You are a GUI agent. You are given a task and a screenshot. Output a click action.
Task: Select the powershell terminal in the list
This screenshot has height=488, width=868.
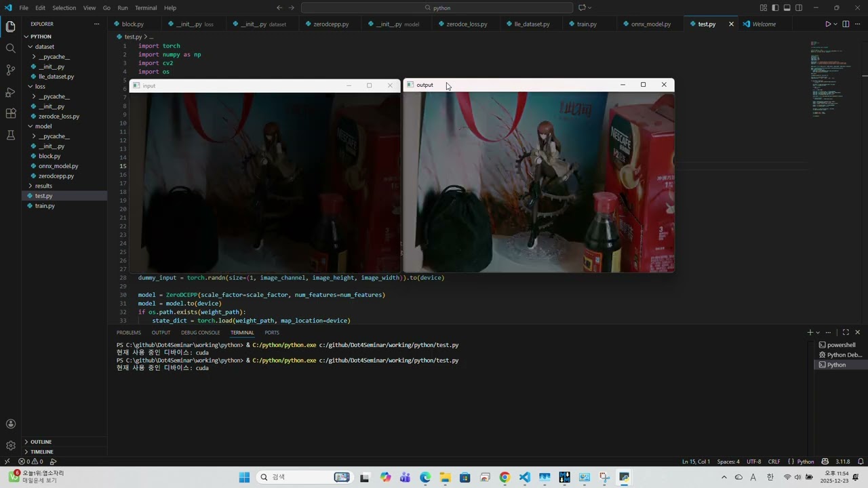coord(840,345)
